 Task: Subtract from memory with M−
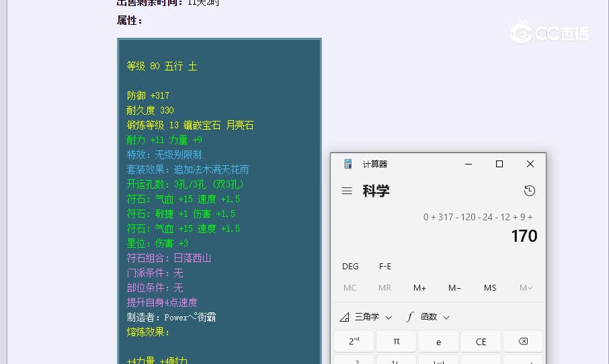[x=454, y=288]
